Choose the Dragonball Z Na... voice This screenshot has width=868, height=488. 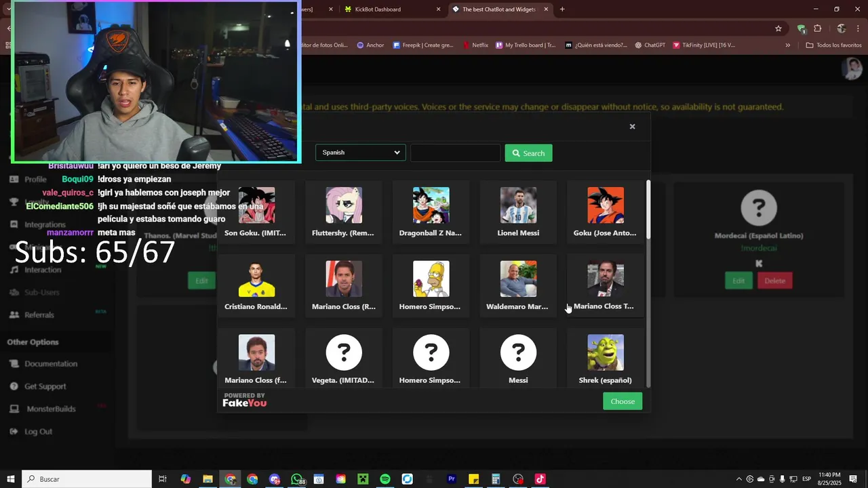(431, 212)
